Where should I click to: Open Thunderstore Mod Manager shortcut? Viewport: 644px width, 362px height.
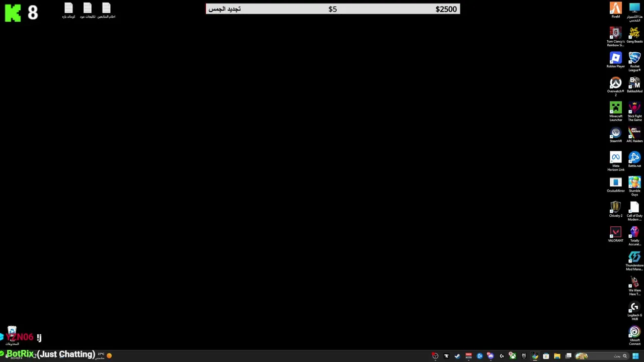tap(634, 261)
